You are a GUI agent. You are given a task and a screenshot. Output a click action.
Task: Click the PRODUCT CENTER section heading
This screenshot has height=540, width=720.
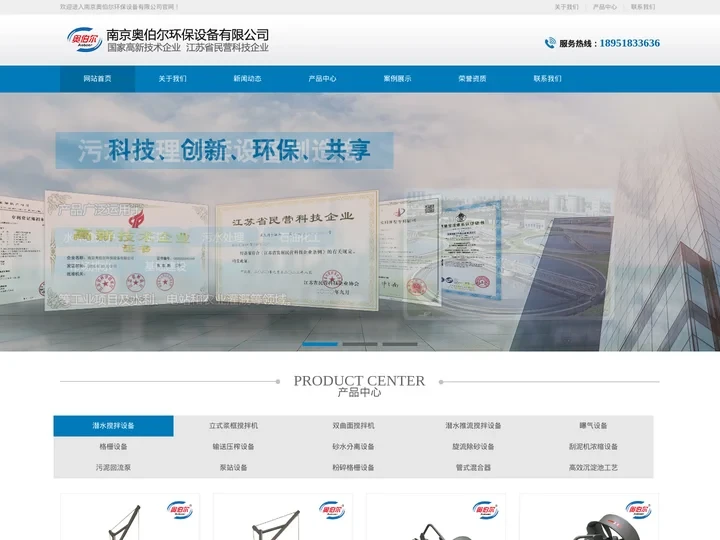[x=360, y=381]
